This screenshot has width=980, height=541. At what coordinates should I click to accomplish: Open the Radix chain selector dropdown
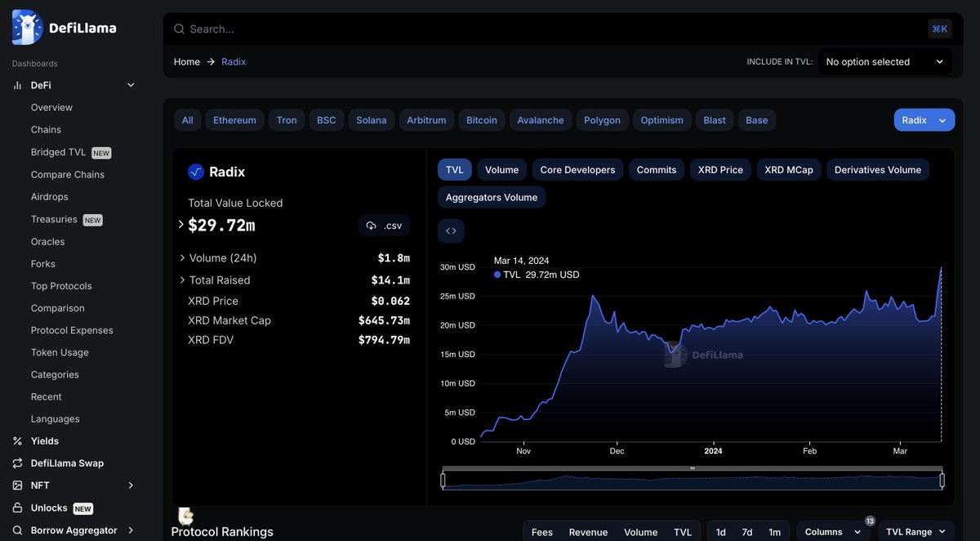tap(924, 120)
